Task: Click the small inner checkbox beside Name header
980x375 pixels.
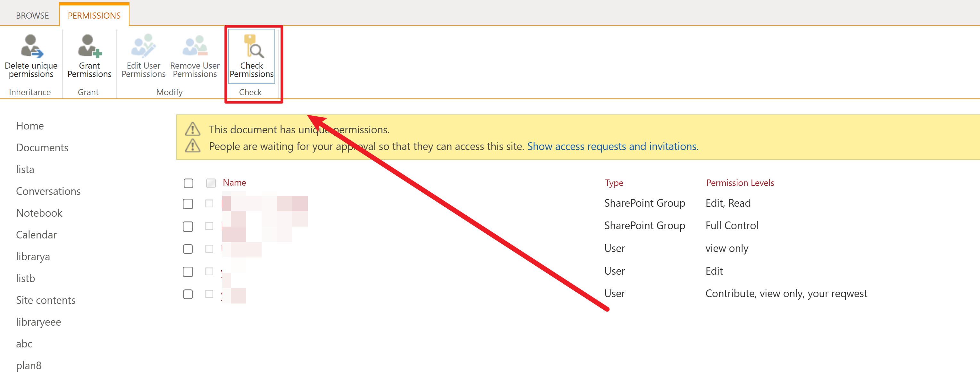Action: coord(211,183)
